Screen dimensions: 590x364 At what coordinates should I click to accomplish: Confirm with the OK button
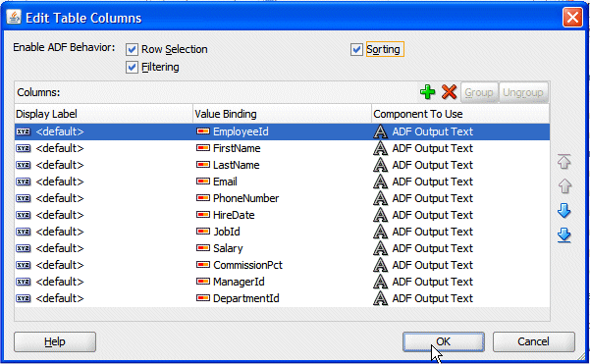tap(444, 341)
